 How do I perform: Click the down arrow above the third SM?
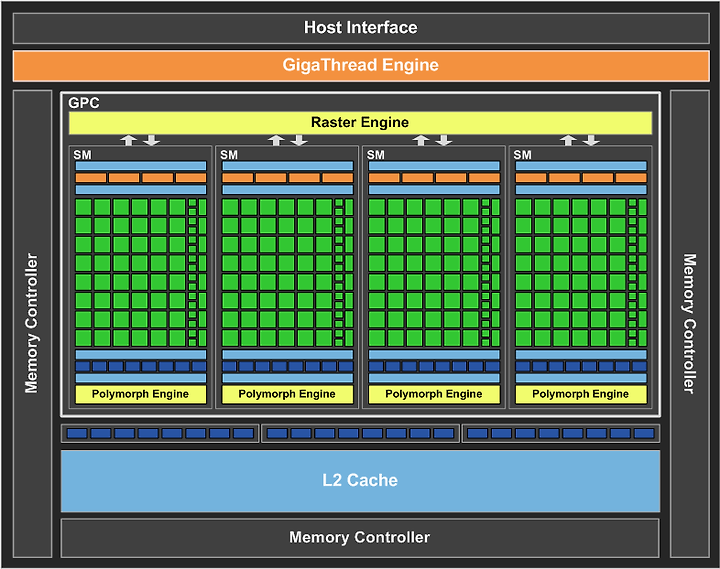click(x=444, y=140)
